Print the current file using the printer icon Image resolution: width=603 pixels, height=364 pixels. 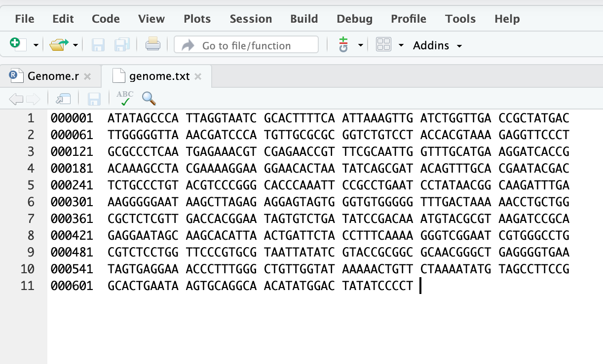[153, 44]
